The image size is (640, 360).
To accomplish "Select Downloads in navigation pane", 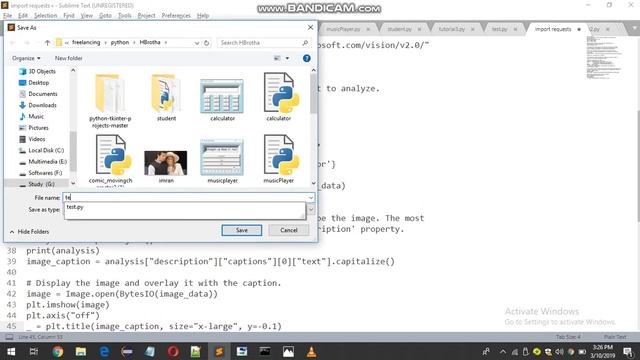I will [38, 105].
